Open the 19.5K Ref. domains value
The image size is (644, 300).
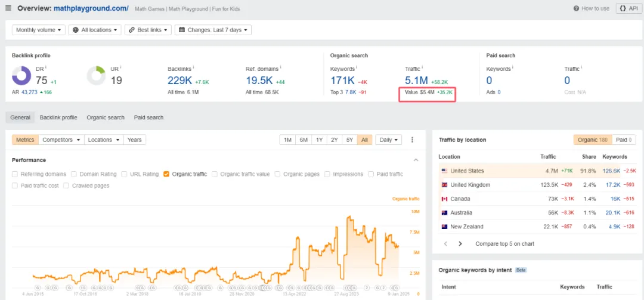(x=259, y=80)
